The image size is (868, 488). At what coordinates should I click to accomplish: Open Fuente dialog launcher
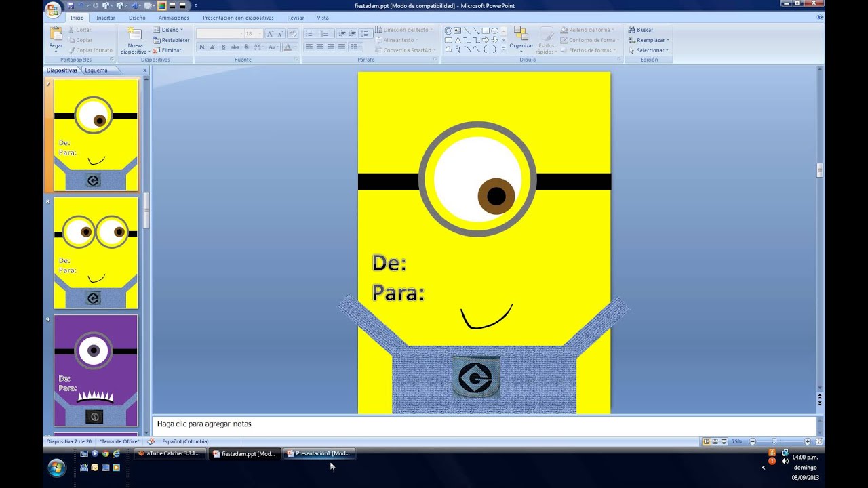click(x=296, y=60)
